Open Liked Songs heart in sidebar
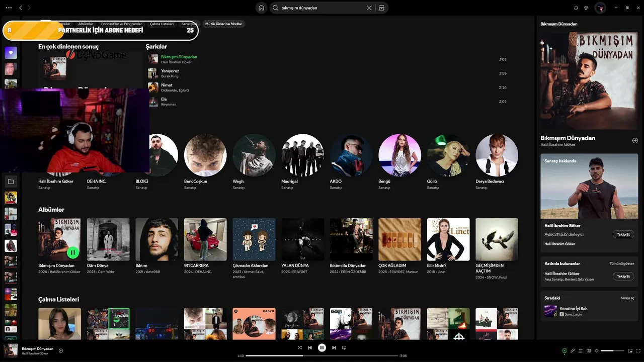 [x=11, y=53]
